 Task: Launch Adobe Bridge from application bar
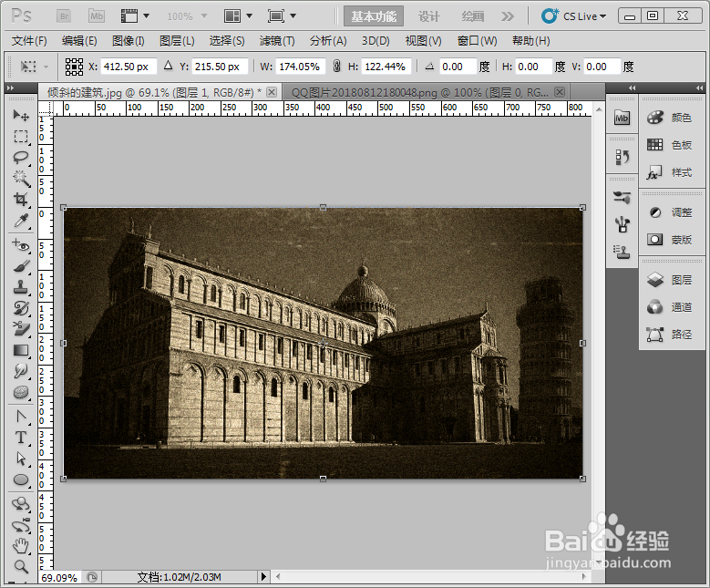point(64,16)
